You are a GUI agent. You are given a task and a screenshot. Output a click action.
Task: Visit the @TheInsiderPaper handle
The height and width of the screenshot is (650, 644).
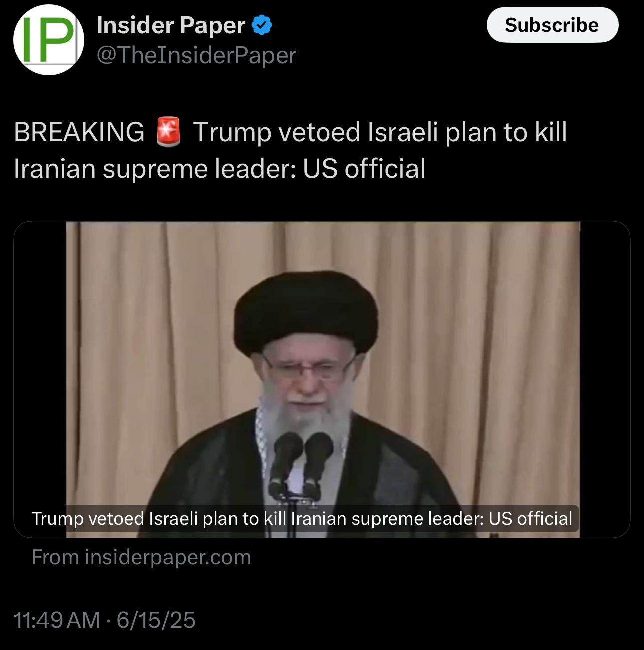196,55
